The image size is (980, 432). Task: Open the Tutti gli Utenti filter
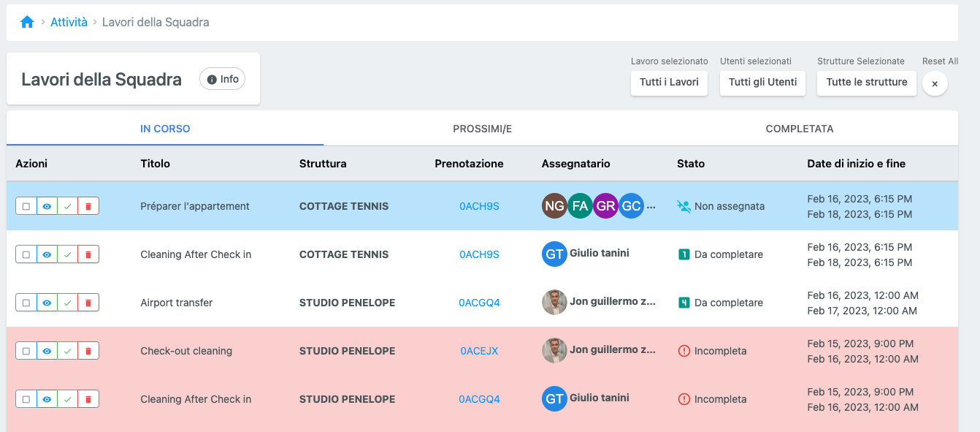(x=762, y=83)
